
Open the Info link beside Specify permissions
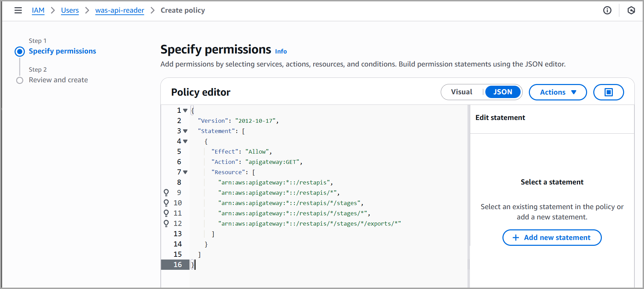coord(281,51)
